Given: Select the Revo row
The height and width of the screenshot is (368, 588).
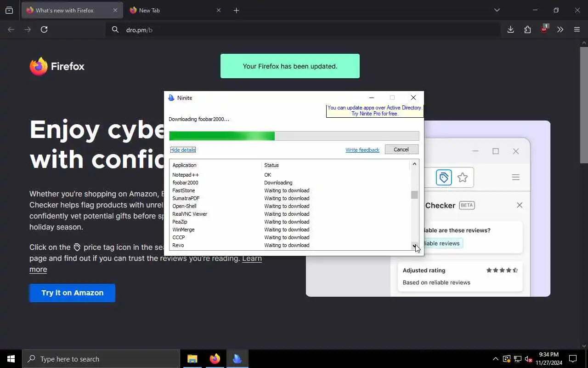Looking at the screenshot, I should [289, 245].
